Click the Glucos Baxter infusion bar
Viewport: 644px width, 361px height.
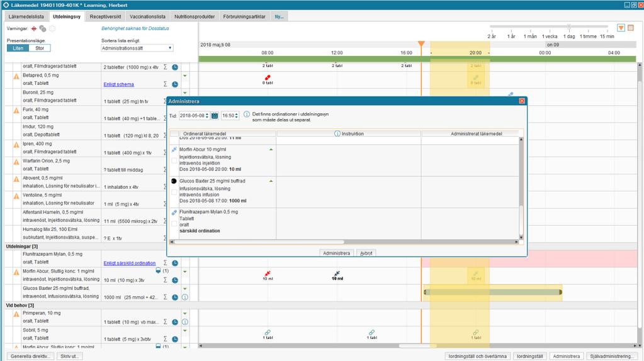click(492, 292)
